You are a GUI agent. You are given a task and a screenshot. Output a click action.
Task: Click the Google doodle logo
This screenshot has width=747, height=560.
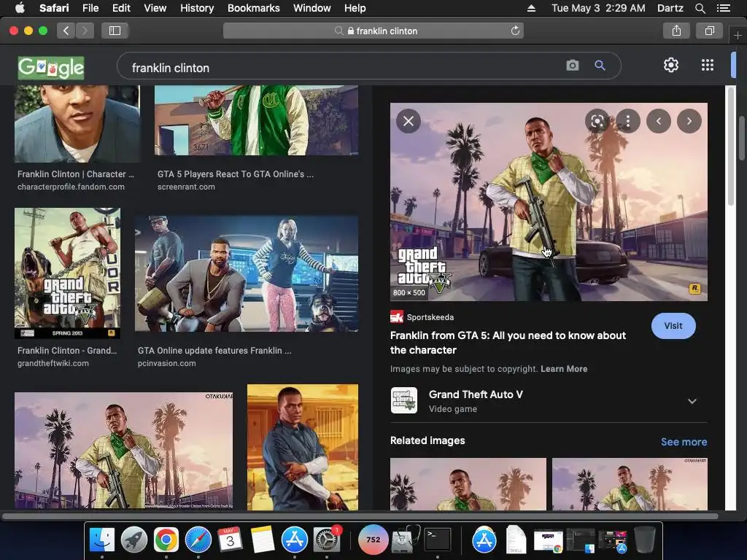(51, 68)
